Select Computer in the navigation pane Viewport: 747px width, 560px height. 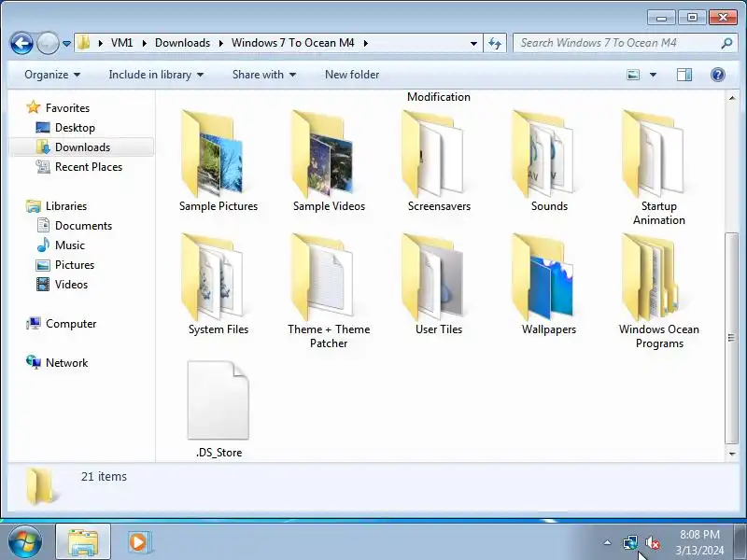[x=71, y=324]
